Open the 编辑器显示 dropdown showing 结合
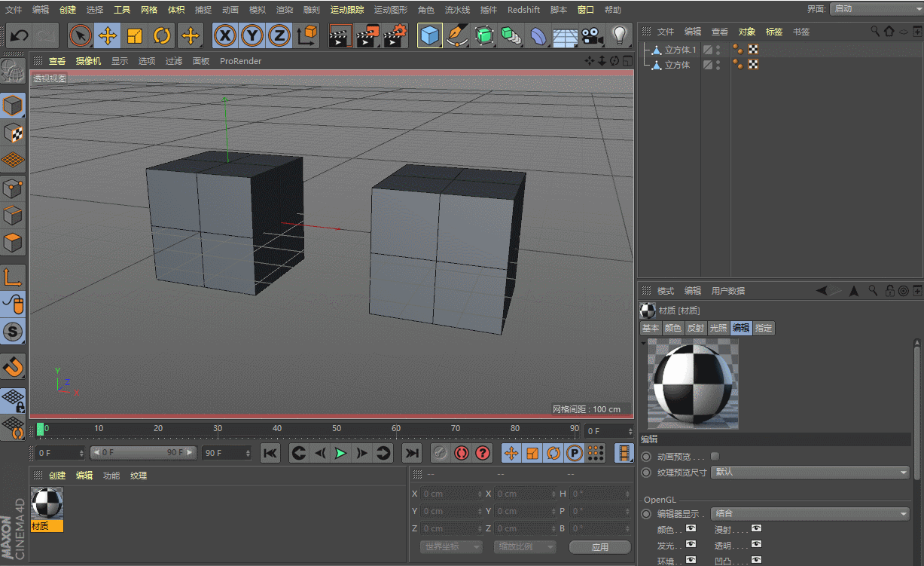Viewport: 924px width, 566px height. click(811, 513)
